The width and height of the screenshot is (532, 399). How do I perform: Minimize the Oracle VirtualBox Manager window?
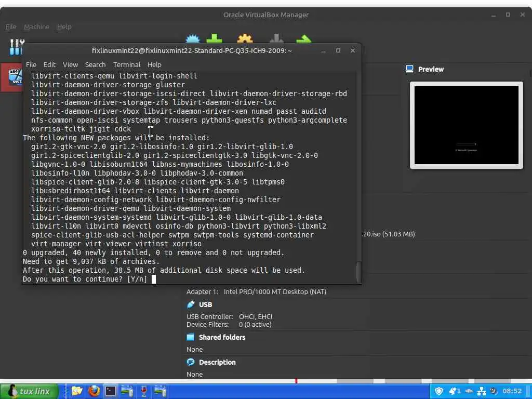[494, 15]
